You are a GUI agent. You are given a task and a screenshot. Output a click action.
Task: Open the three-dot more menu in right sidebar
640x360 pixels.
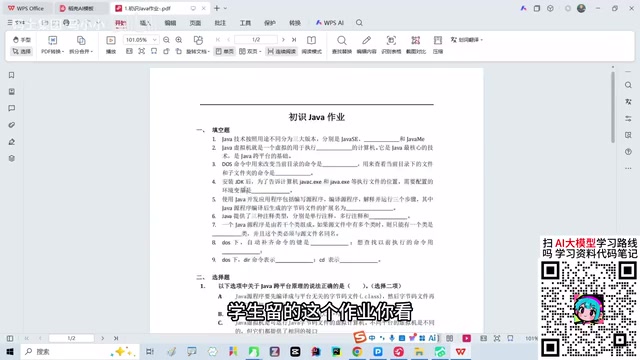point(628,168)
